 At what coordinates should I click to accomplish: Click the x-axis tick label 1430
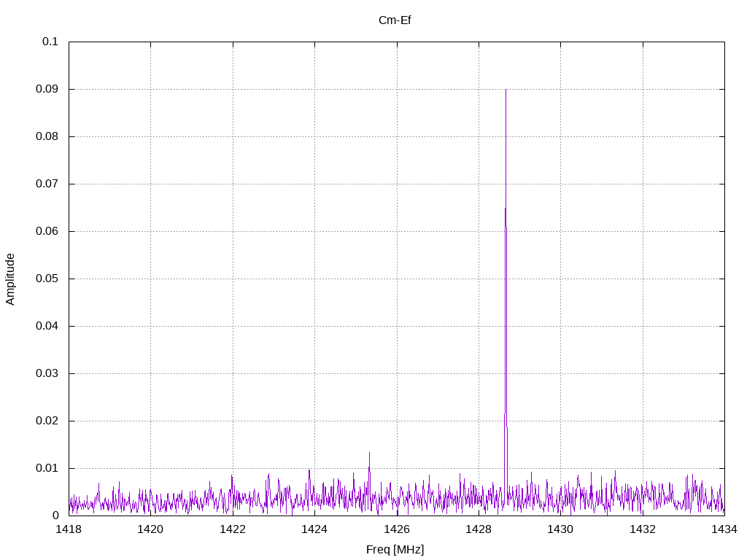[561, 529]
